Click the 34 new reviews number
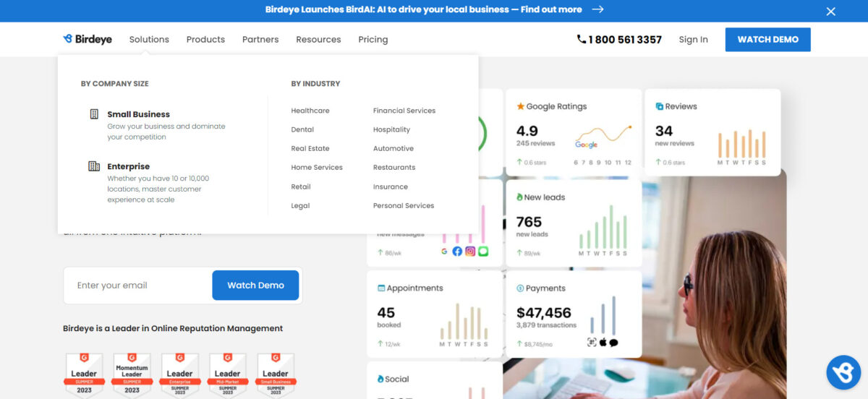 (664, 131)
